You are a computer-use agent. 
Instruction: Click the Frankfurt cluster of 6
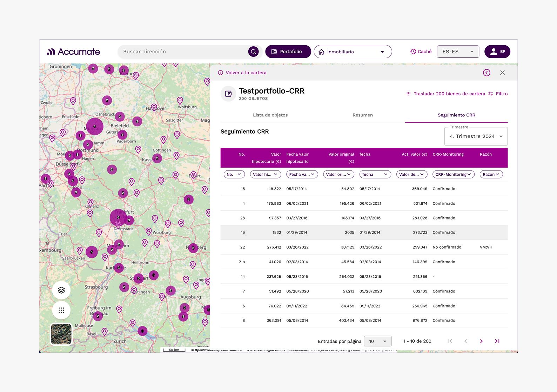[118, 217]
